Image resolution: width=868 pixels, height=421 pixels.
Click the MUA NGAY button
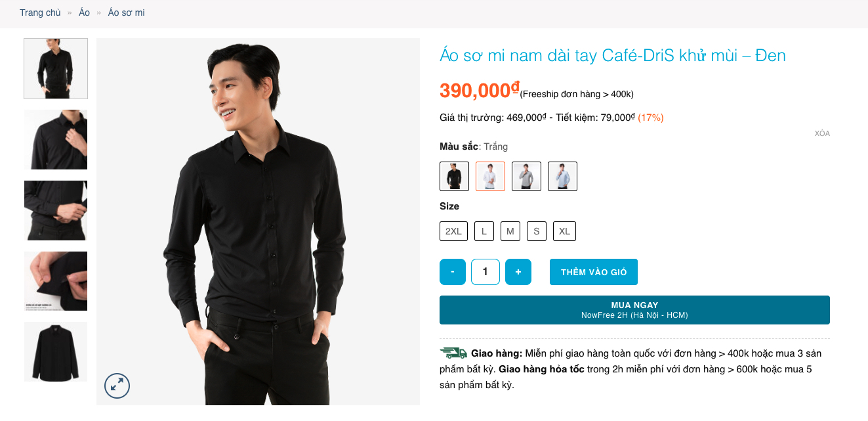tap(634, 310)
